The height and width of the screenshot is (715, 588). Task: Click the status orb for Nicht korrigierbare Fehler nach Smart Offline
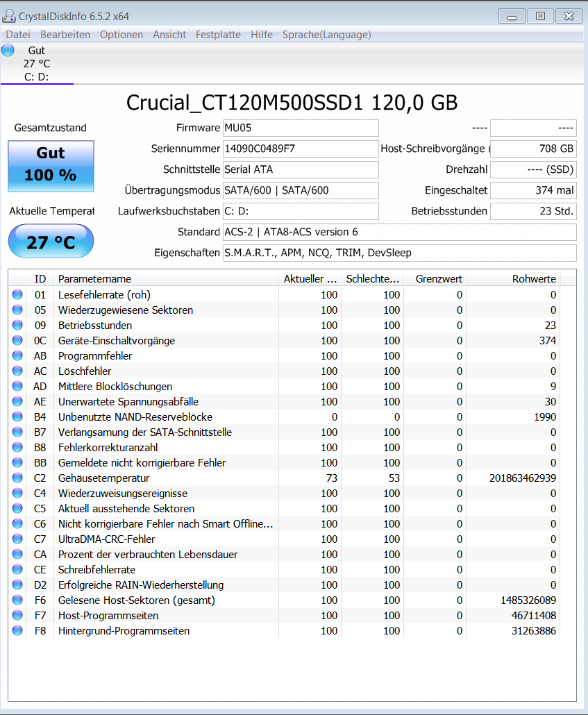tap(17, 523)
